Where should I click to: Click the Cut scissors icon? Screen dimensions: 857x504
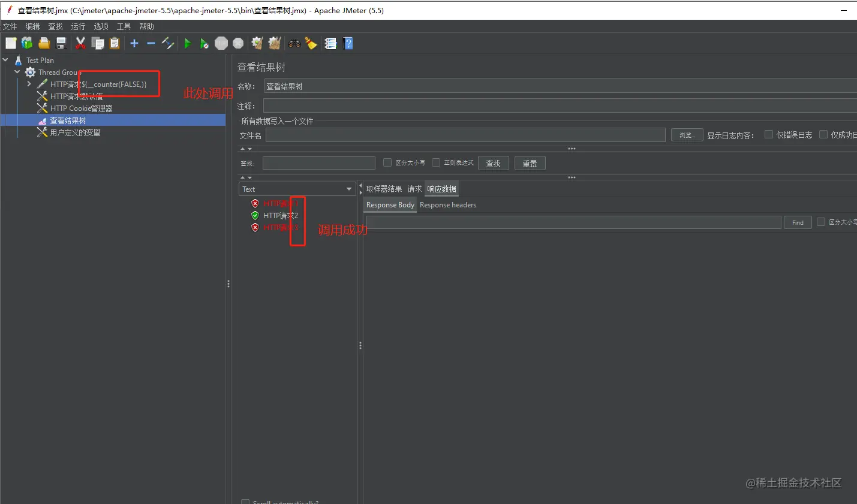(80, 43)
